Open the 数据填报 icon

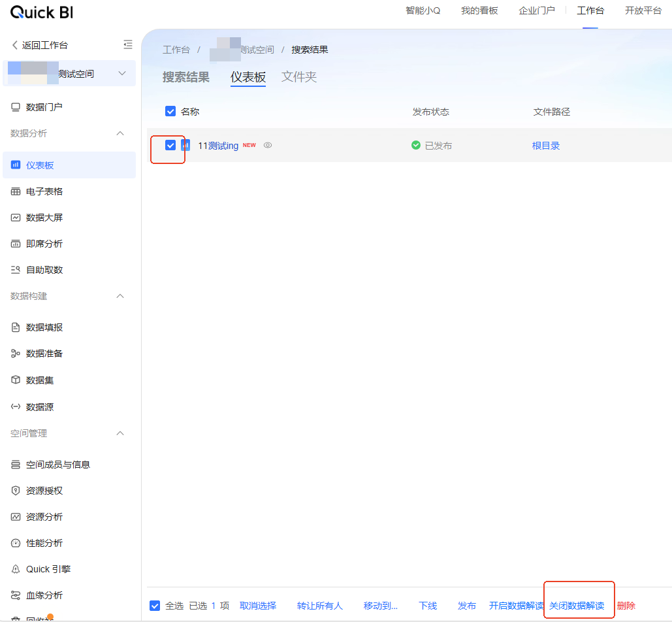click(16, 327)
